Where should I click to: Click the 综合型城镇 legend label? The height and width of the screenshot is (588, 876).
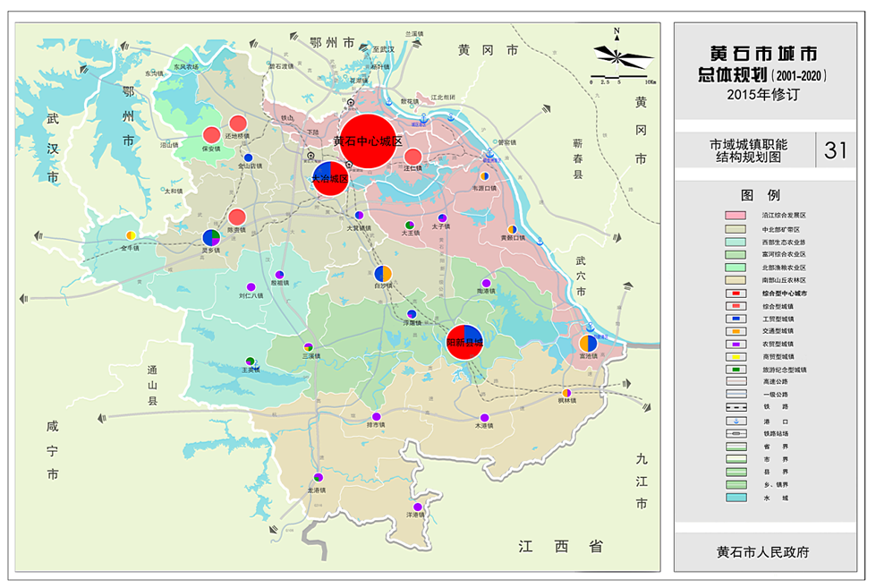[778, 306]
